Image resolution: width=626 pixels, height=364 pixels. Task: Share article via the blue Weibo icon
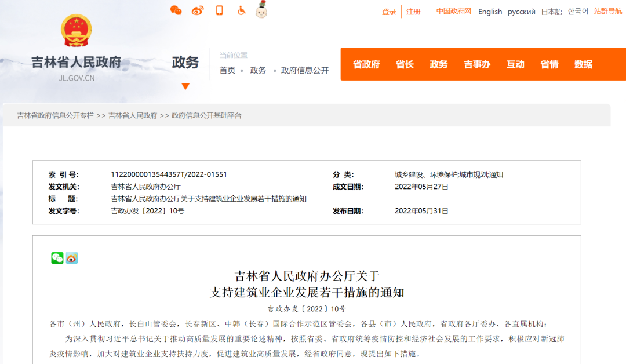coord(71,258)
